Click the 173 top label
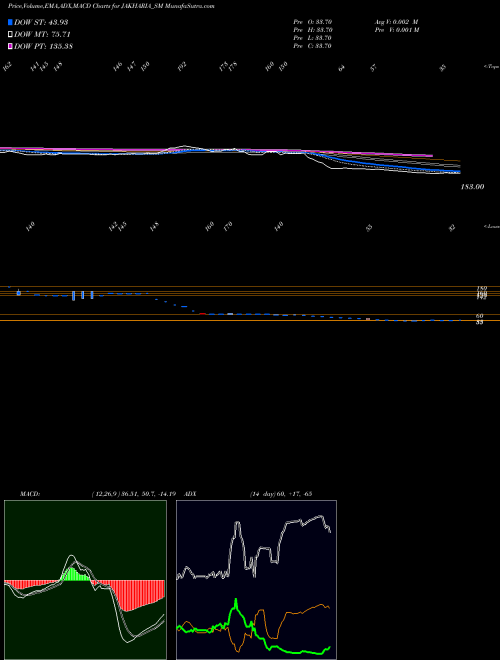 click(223, 66)
